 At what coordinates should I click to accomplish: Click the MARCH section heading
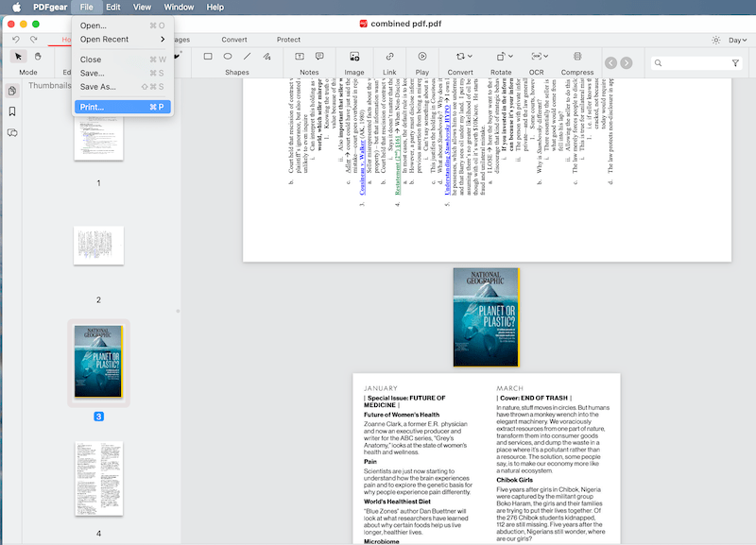tap(509, 388)
